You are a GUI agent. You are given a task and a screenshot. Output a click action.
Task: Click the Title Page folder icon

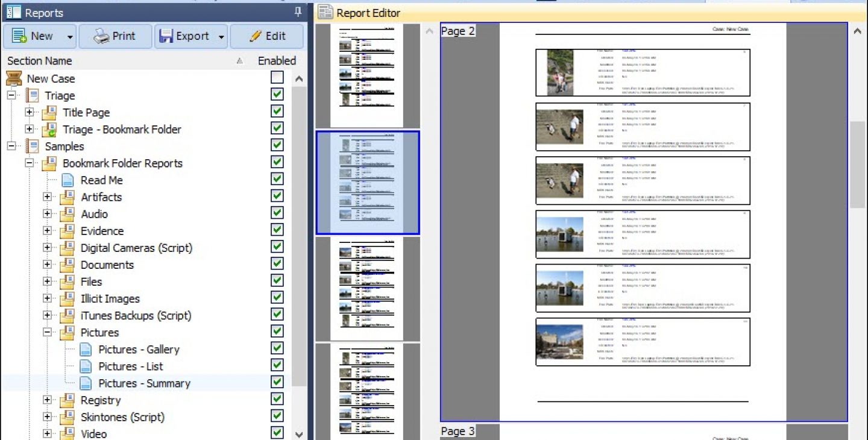point(49,112)
